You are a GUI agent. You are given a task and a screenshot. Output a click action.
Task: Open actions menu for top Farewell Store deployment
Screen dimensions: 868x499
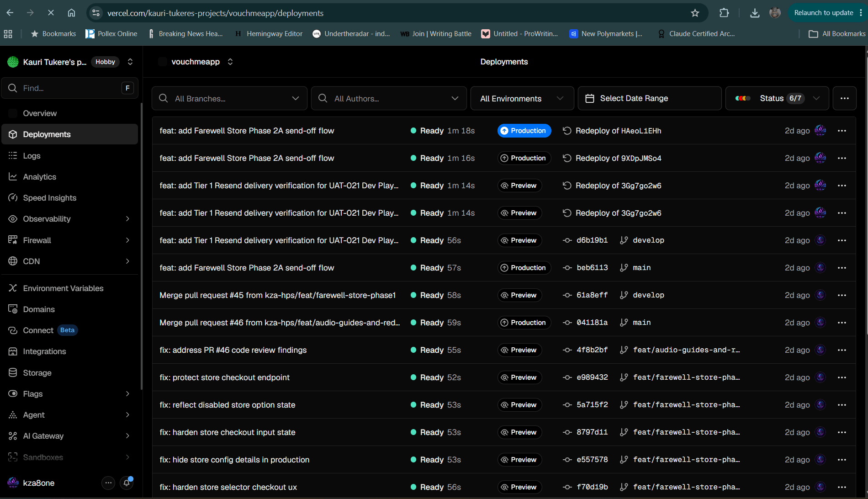pos(842,131)
